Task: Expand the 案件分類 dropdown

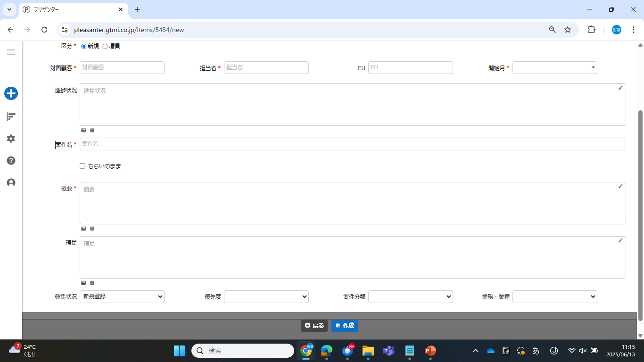Action: (x=410, y=296)
